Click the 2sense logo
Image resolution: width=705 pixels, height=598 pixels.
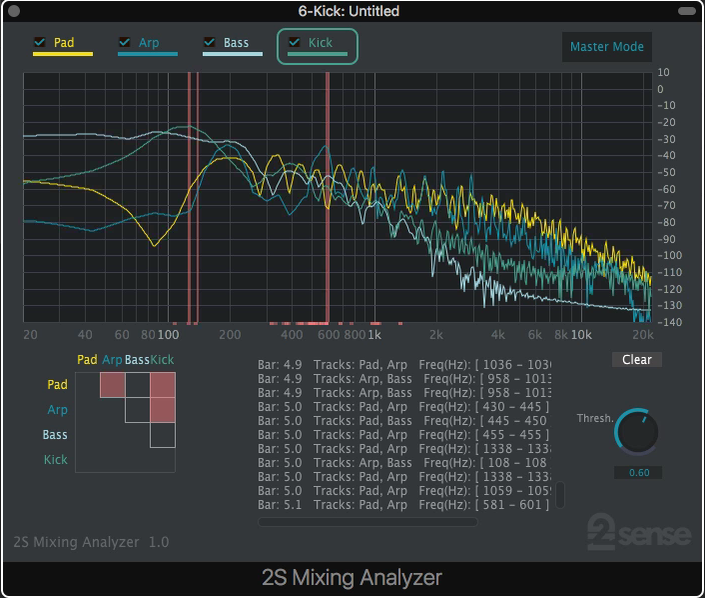638,532
